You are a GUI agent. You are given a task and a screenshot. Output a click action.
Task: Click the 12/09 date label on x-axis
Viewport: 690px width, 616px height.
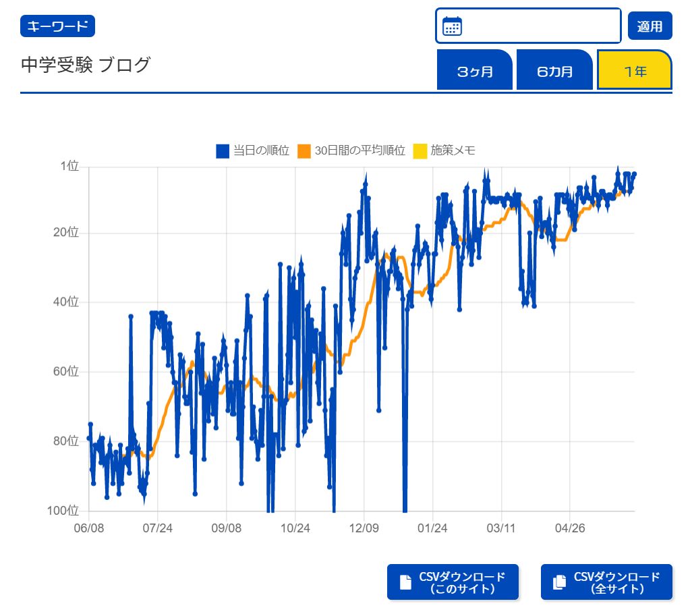(x=364, y=528)
